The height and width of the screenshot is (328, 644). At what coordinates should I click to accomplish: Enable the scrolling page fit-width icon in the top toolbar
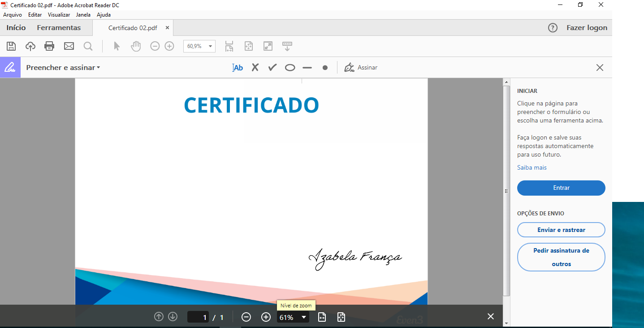click(x=229, y=46)
